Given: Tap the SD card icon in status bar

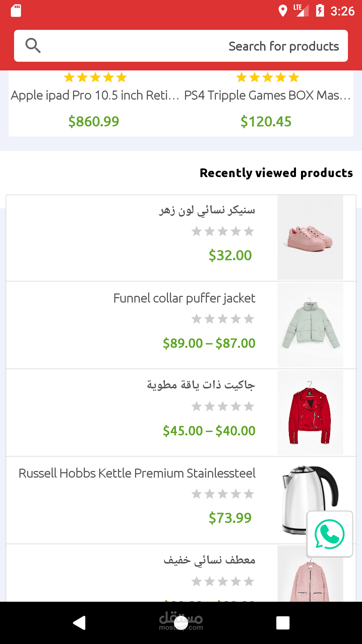Looking at the screenshot, I should click(16, 11).
